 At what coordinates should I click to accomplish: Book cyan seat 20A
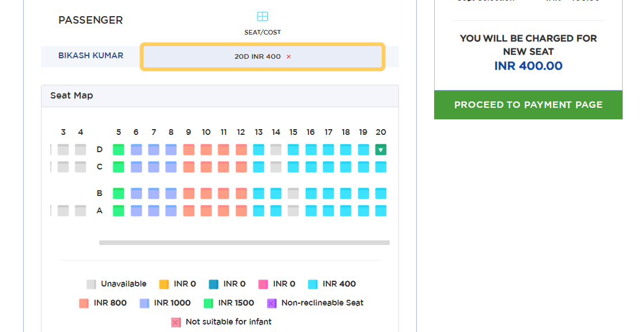point(381,211)
